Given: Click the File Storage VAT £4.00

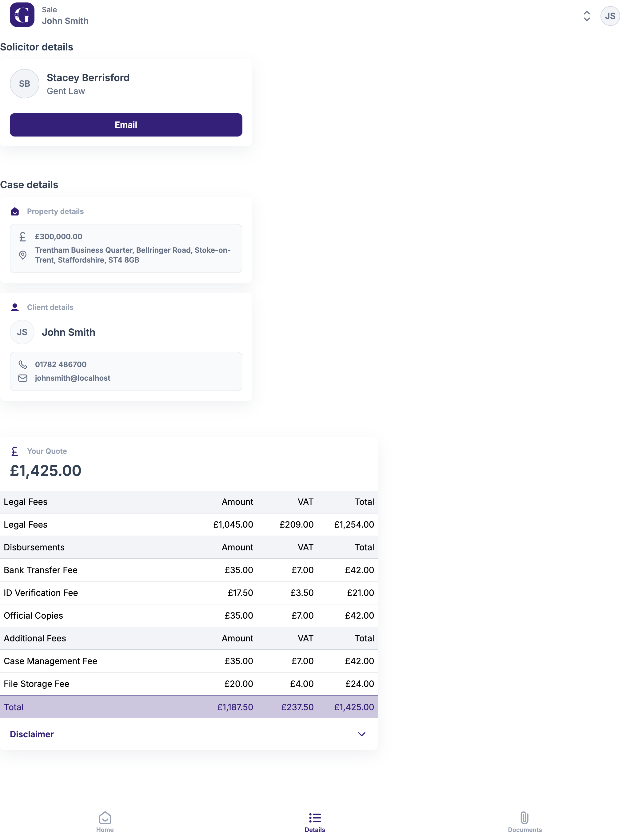Looking at the screenshot, I should pos(302,684).
